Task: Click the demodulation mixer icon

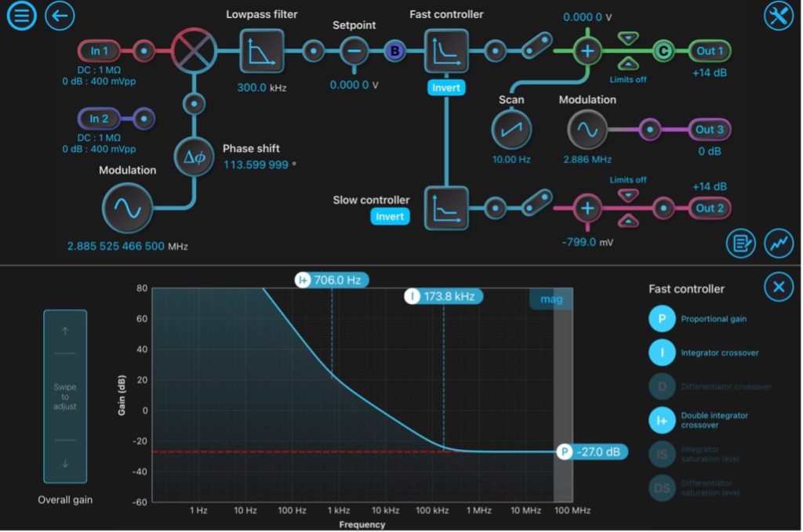Action: (x=194, y=52)
